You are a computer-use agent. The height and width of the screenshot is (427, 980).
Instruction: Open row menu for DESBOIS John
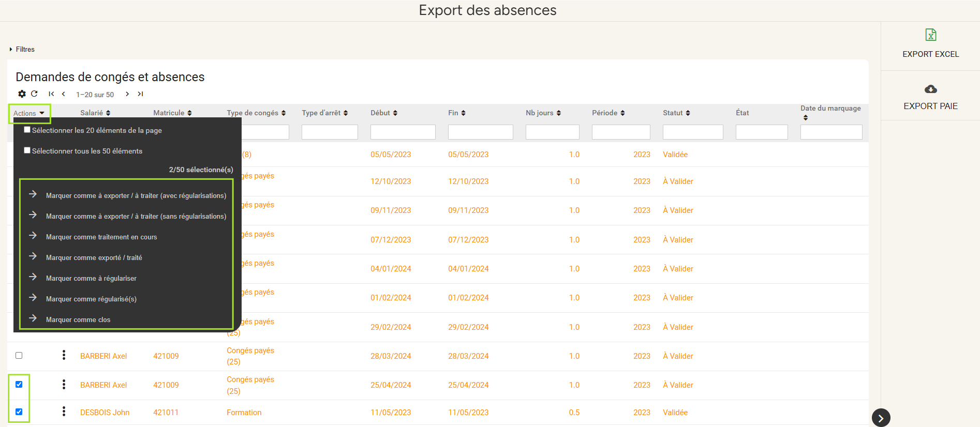[64, 411]
